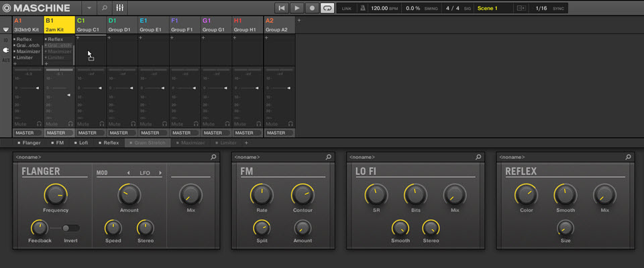This screenshot has height=268, width=644.
Task: Open the Flanger plug-in tab
Action: [29, 143]
